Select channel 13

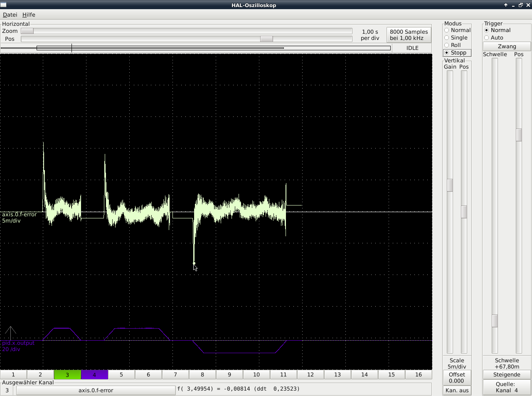[337, 375]
